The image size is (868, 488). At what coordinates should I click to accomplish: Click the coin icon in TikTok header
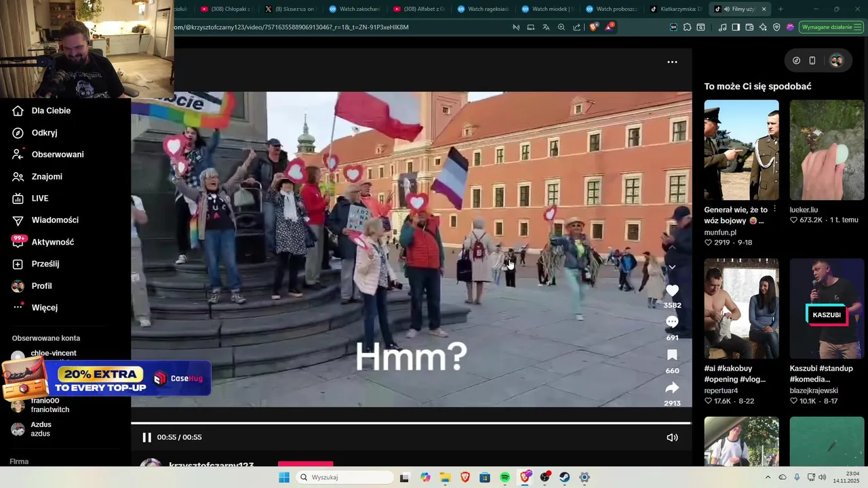pos(796,60)
